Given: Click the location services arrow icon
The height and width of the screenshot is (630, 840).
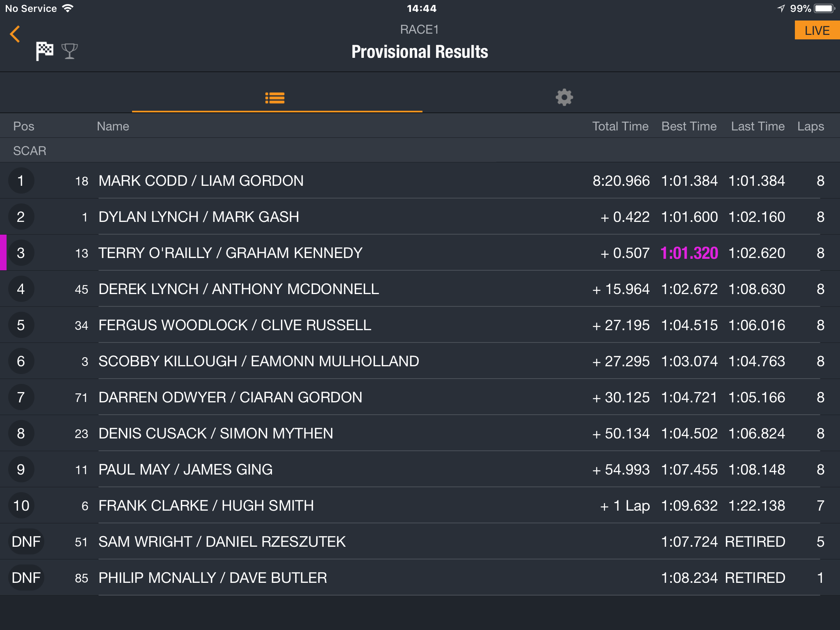Looking at the screenshot, I should [781, 8].
